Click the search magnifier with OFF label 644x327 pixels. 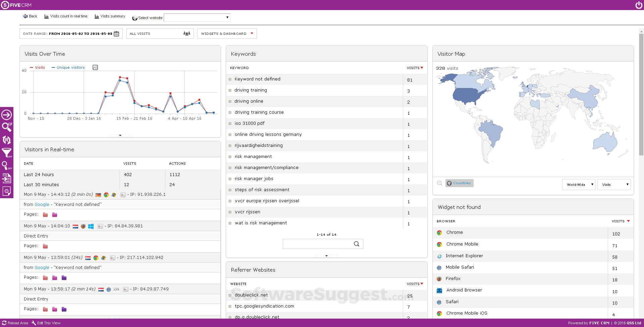pyautogui.click(x=5, y=165)
